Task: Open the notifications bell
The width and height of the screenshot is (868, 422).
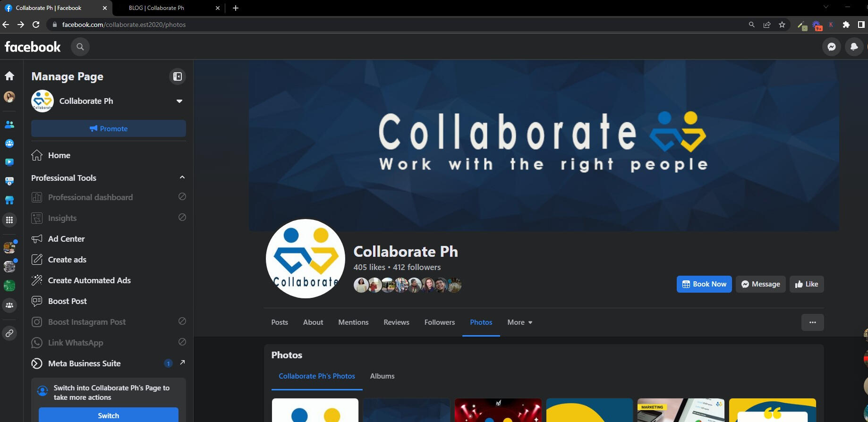Action: [854, 47]
